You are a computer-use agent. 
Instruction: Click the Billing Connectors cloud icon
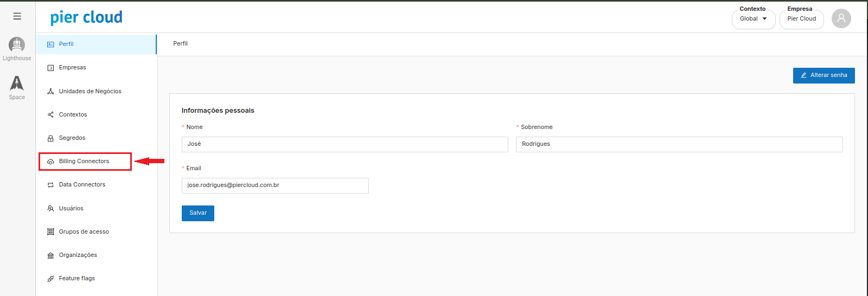click(50, 162)
